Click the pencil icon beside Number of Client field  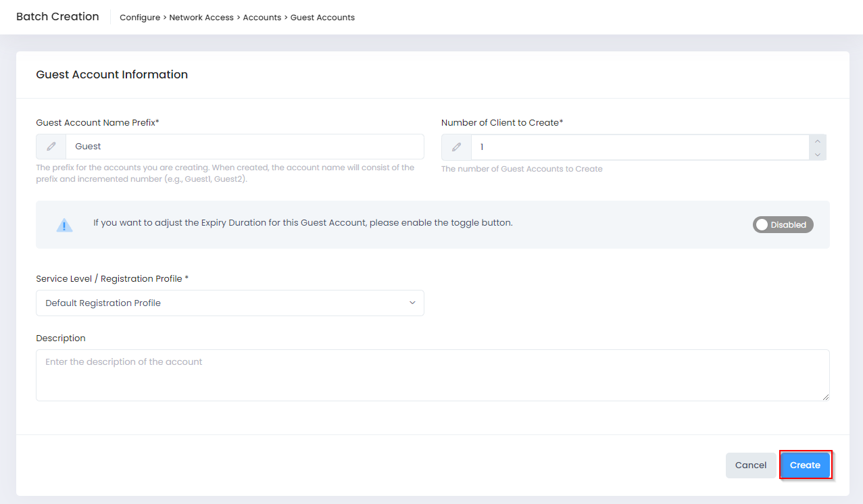[x=457, y=147]
